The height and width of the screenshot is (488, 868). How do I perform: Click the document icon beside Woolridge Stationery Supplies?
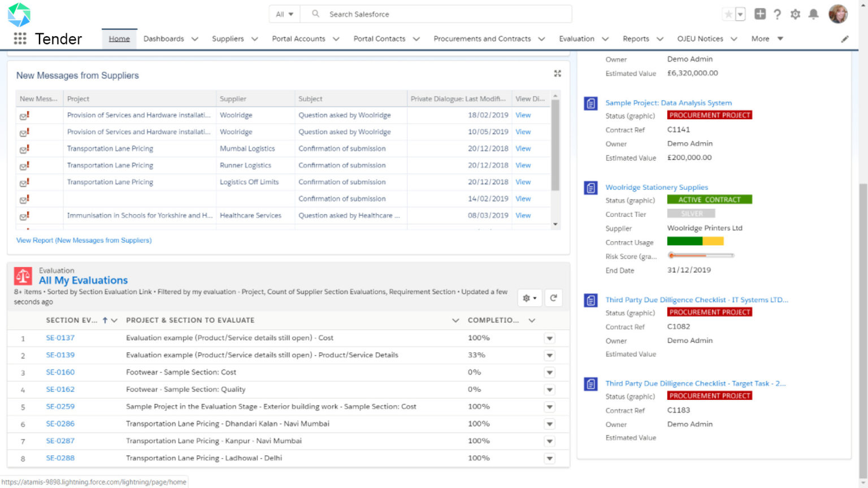click(x=590, y=188)
